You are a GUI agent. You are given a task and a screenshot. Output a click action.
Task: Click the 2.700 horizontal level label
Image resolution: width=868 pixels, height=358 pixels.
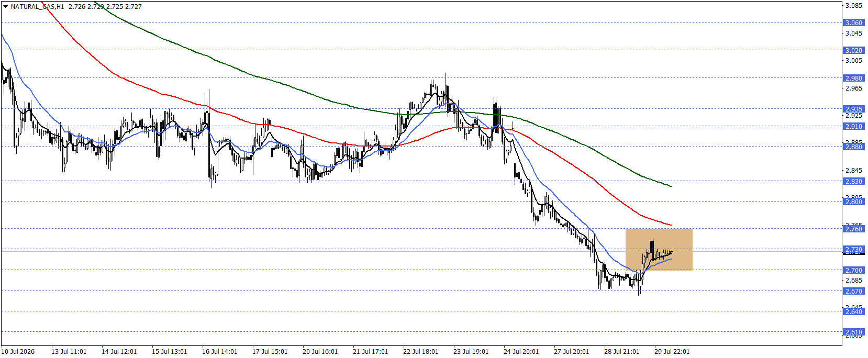pos(854,271)
